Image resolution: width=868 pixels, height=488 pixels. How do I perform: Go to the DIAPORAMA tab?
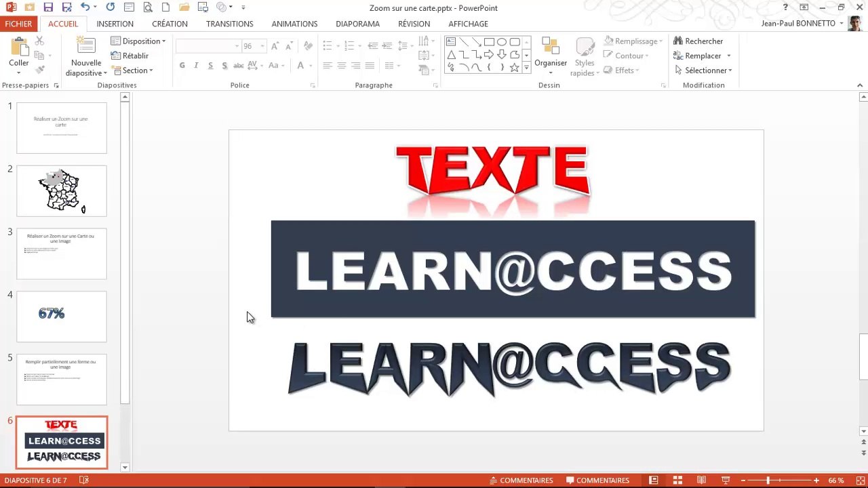357,24
